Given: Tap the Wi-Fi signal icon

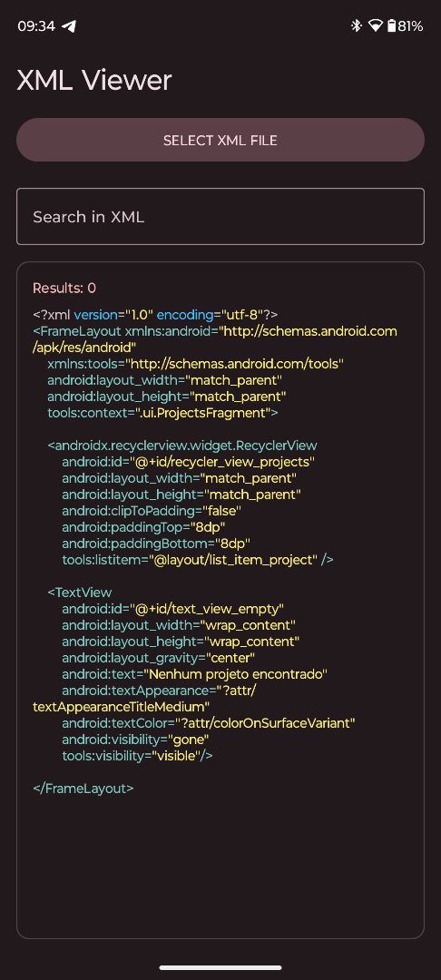Looking at the screenshot, I should [375, 25].
